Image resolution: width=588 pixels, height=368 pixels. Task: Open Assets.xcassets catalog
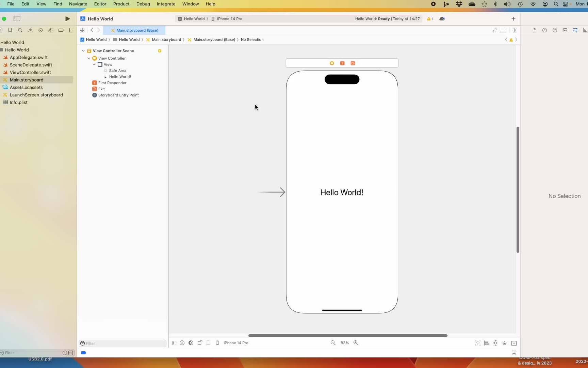click(26, 87)
